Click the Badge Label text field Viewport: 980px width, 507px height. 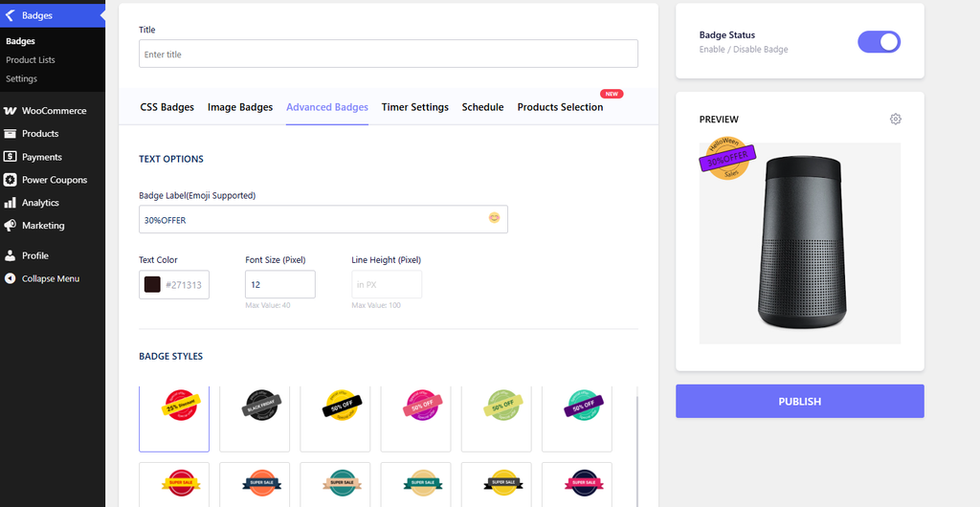323,219
